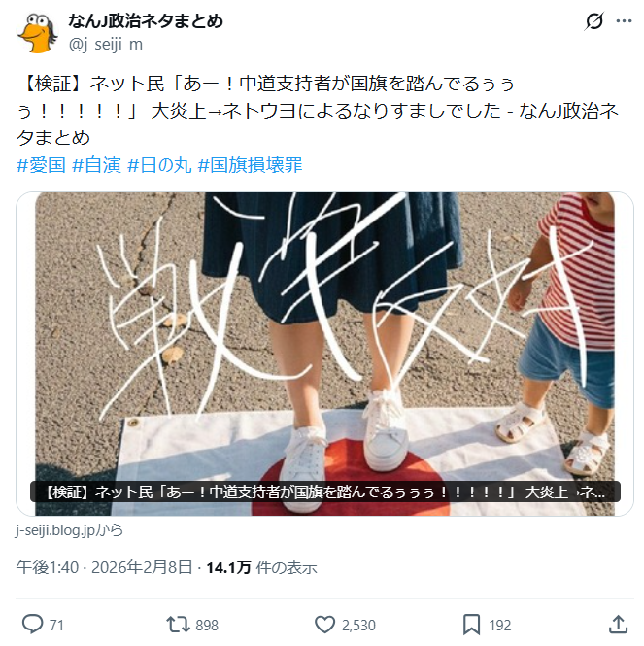The height and width of the screenshot is (646, 644).
Task: Click the duck profile avatar
Action: (37, 33)
